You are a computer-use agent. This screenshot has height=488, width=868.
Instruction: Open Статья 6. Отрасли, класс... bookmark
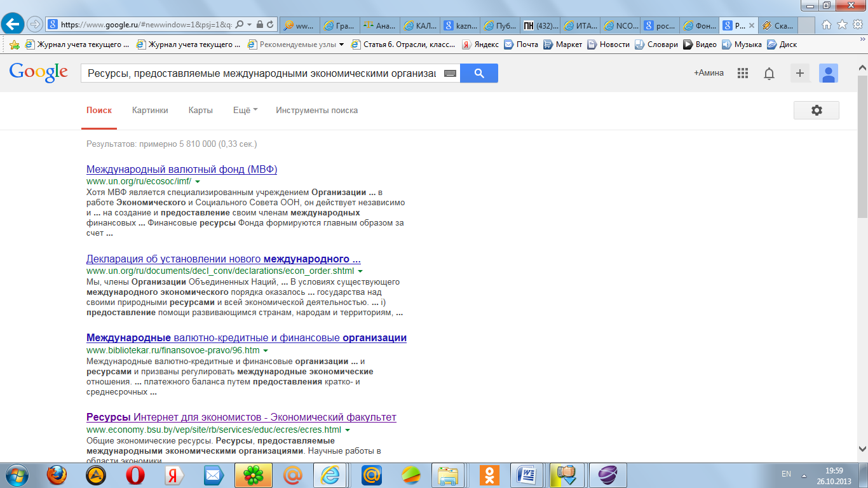tap(403, 44)
